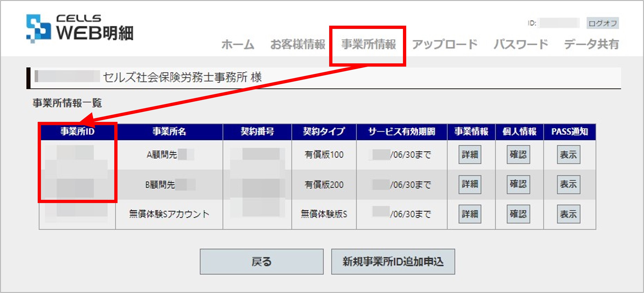Viewport: 644px width, 293px height.
Task: Click the サービス有効期間 column header
Action: click(402, 132)
